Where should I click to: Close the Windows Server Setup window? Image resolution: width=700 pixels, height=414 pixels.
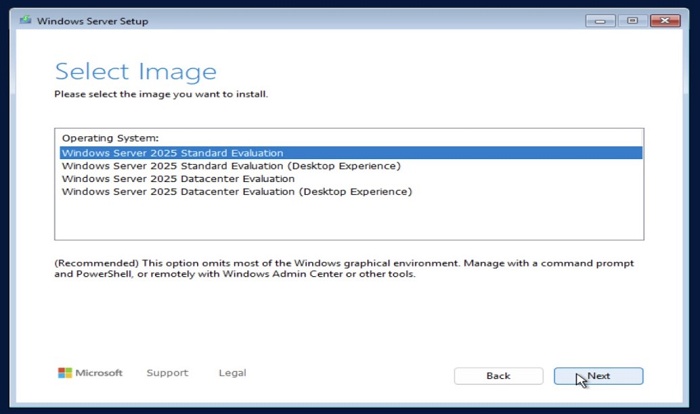click(665, 21)
